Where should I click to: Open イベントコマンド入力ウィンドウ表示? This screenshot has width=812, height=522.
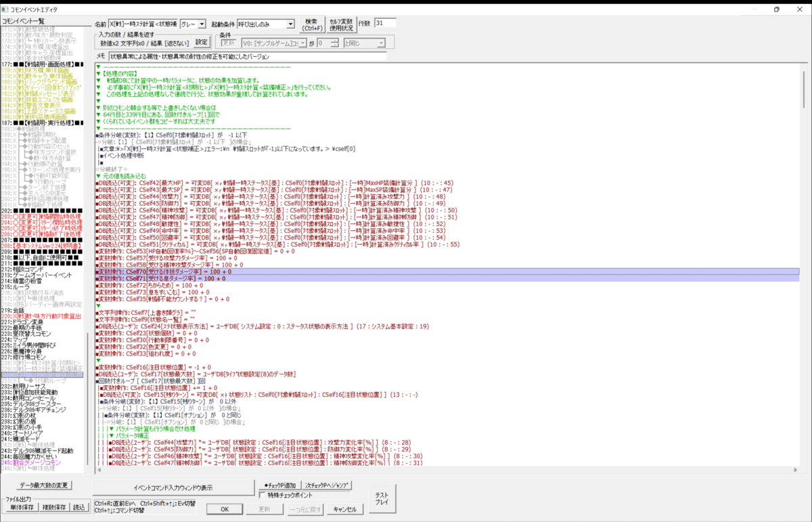(173, 487)
